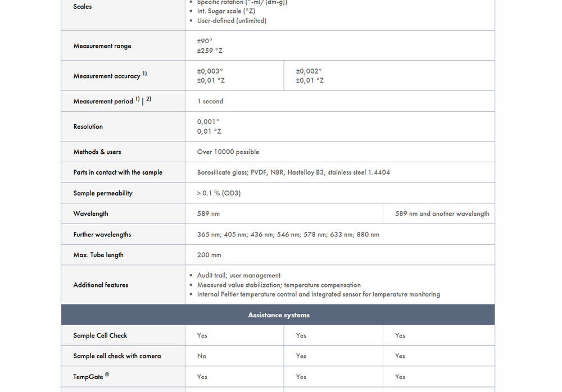Screen dimensions: 562x392
Task: Select the Over 10000 possible text
Action: [228, 152]
